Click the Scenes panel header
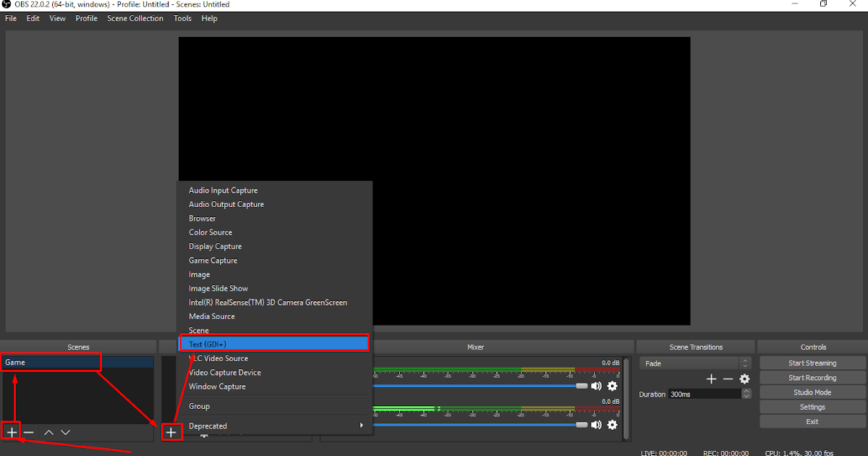The height and width of the screenshot is (456, 868). pos(78,347)
